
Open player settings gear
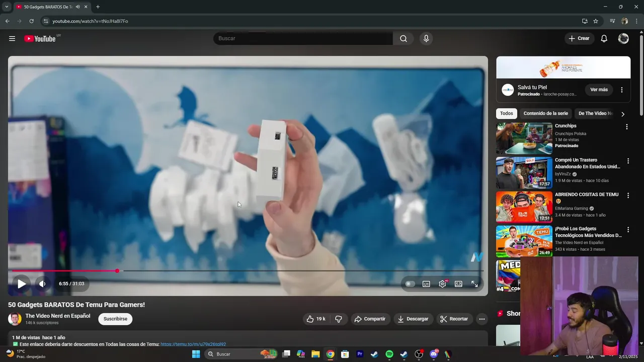coord(442,284)
